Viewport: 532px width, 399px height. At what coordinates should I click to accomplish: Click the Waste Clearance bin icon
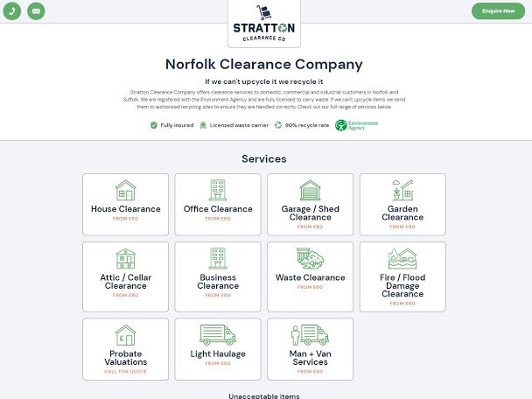pyautogui.click(x=310, y=258)
